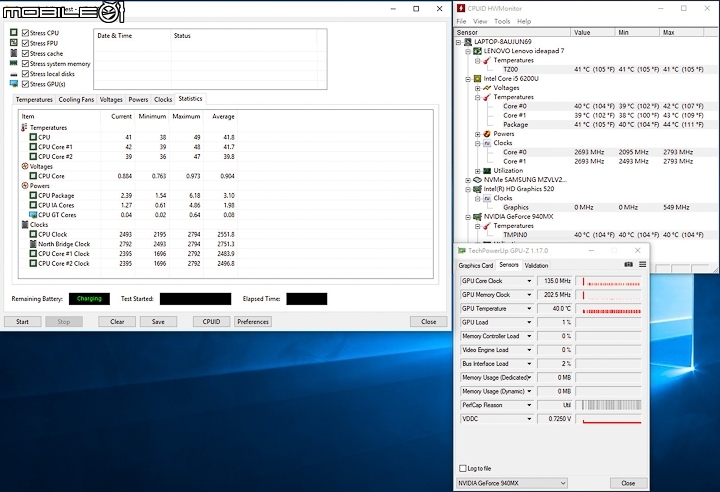Click the thermometer icon next to Temperatures in the statistics list
Viewport: 720px width, 492px height.
pos(24,127)
